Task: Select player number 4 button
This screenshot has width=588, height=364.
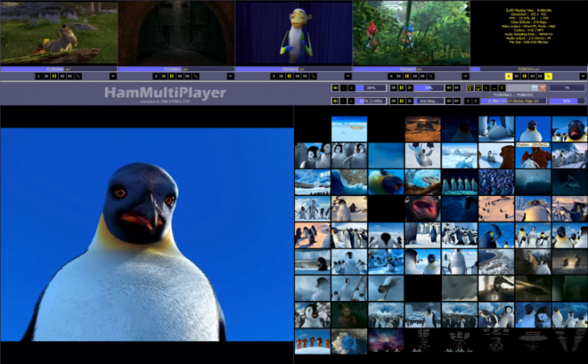Action: point(391,76)
